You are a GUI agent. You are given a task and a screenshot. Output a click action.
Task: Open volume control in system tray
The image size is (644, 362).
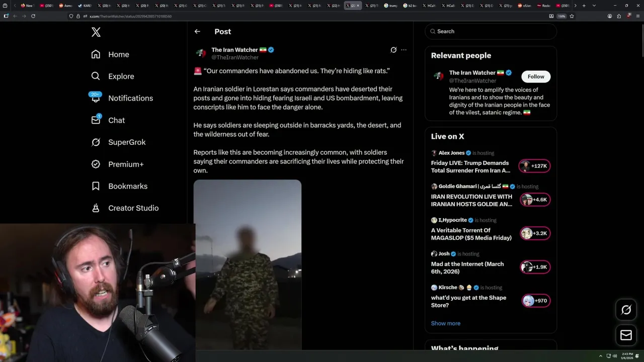615,356
